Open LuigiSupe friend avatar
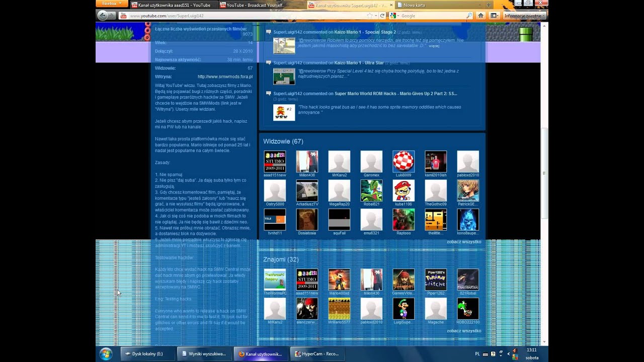 pyautogui.click(x=404, y=309)
